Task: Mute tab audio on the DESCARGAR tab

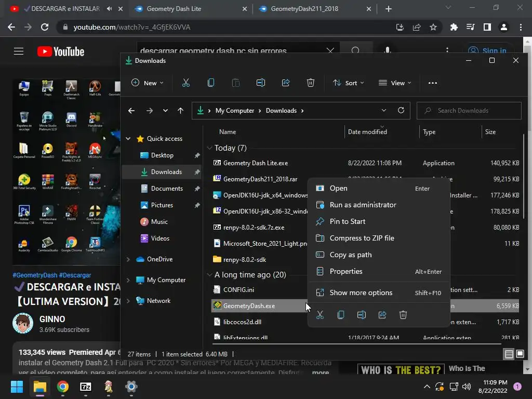Action: (x=109, y=9)
